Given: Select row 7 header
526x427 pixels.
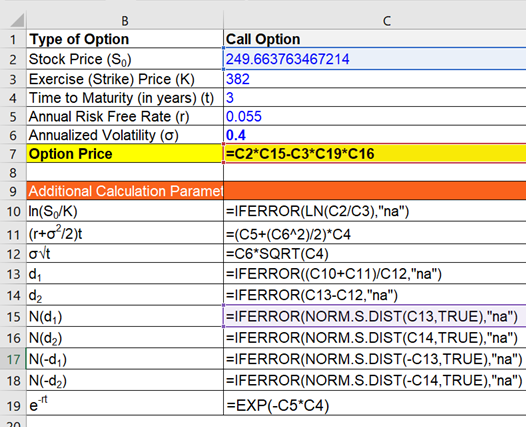Looking at the screenshot, I should pos(13,154).
